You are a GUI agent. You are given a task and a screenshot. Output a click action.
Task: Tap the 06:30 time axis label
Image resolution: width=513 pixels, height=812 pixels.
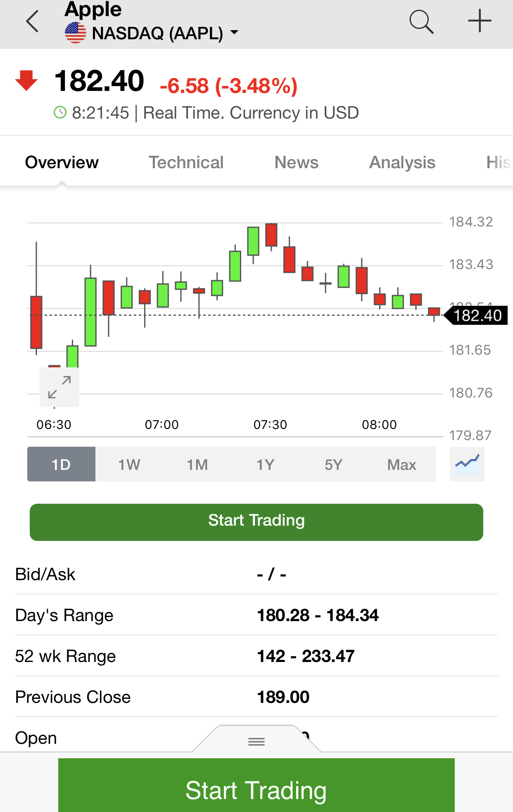pyautogui.click(x=54, y=424)
